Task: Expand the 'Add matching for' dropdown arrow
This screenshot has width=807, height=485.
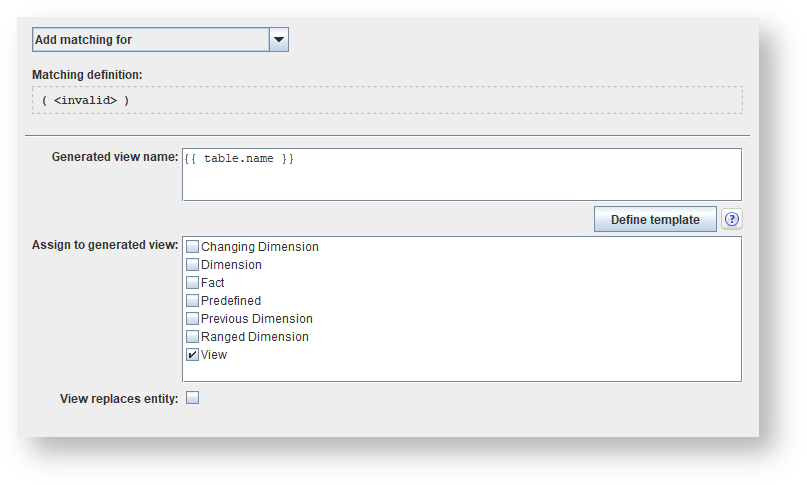Action: click(x=279, y=40)
